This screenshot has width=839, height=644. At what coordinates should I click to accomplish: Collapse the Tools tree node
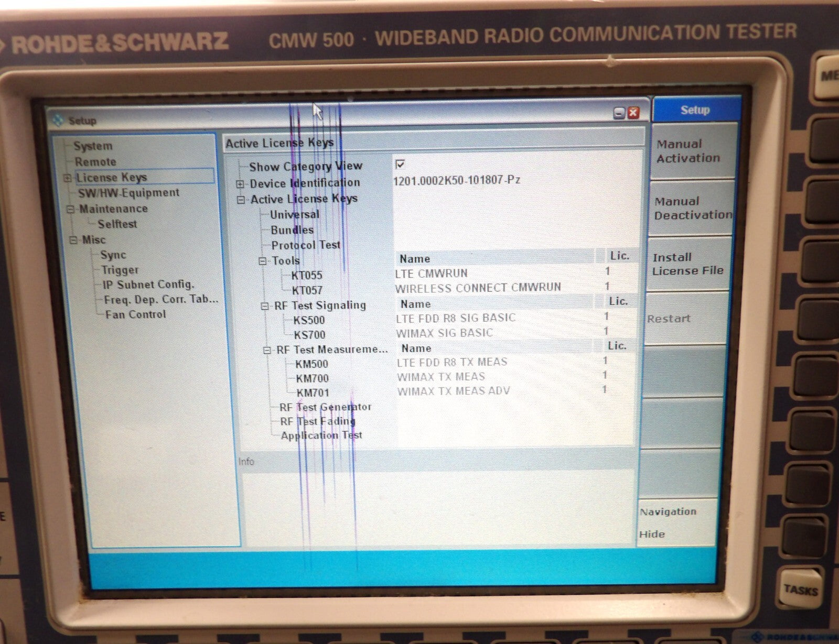(263, 261)
